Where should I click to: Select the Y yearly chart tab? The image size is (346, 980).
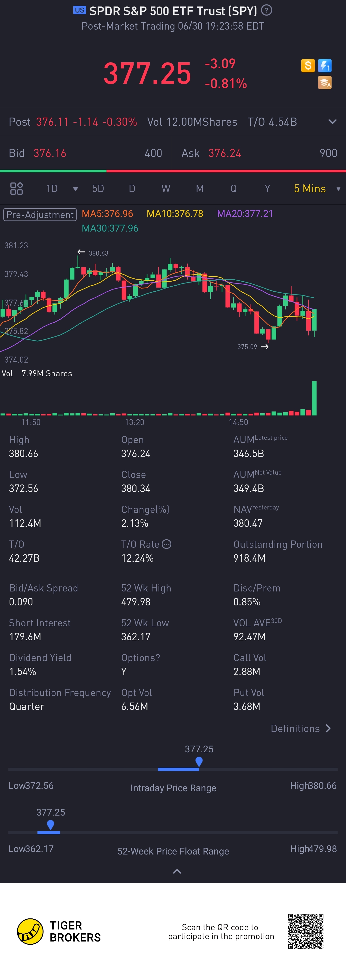tap(267, 189)
